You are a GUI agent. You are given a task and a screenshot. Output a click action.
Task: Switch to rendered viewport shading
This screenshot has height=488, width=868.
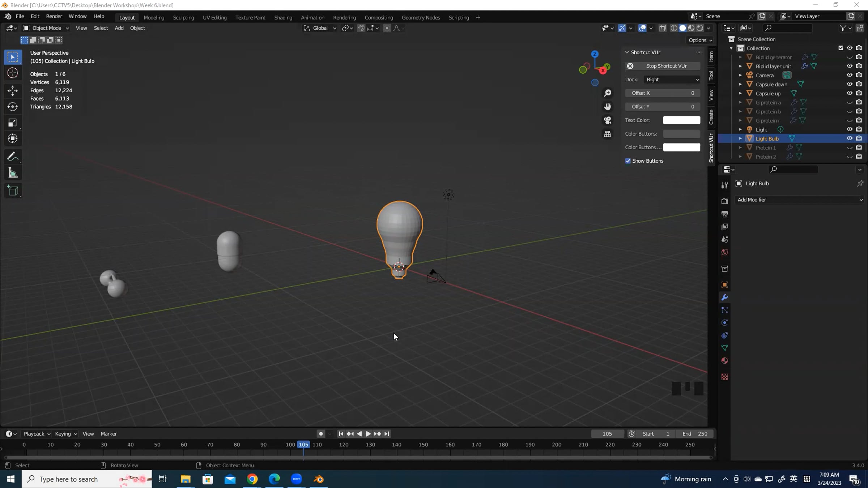click(x=700, y=28)
